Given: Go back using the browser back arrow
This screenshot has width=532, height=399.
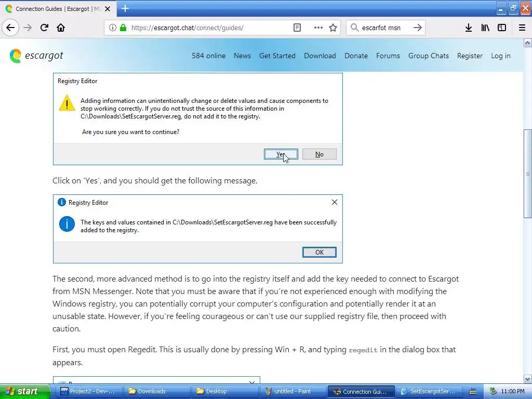Looking at the screenshot, I should point(10,28).
